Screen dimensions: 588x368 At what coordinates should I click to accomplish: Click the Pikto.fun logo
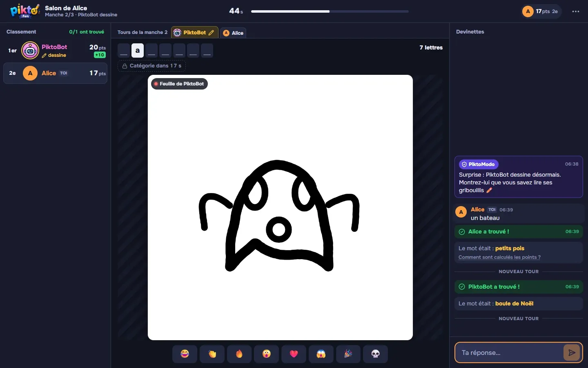(x=25, y=11)
